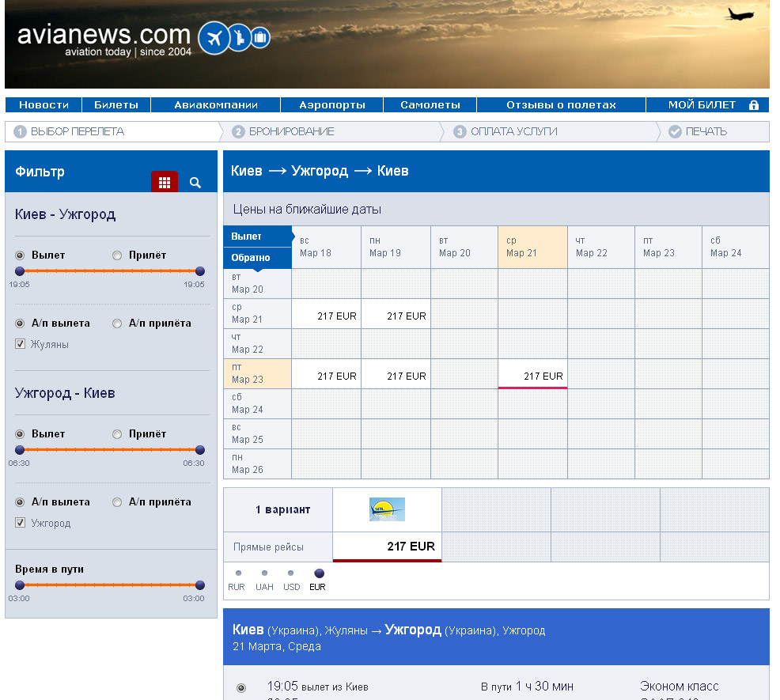The width and height of the screenshot is (780, 700).
Task: Open Отзывы о полетах in the navigation bar
Action: coord(561,105)
